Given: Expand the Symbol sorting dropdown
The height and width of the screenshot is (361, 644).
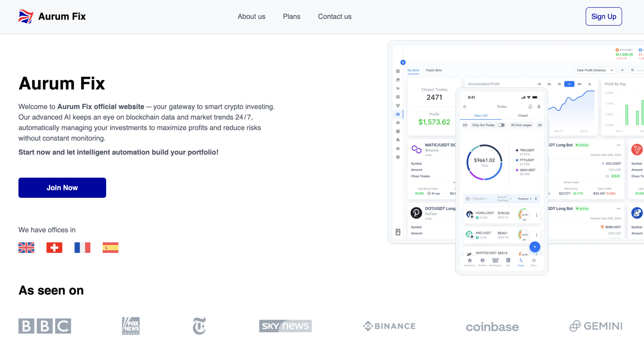Looking at the screenshot, I should pyautogui.click(x=481, y=199).
